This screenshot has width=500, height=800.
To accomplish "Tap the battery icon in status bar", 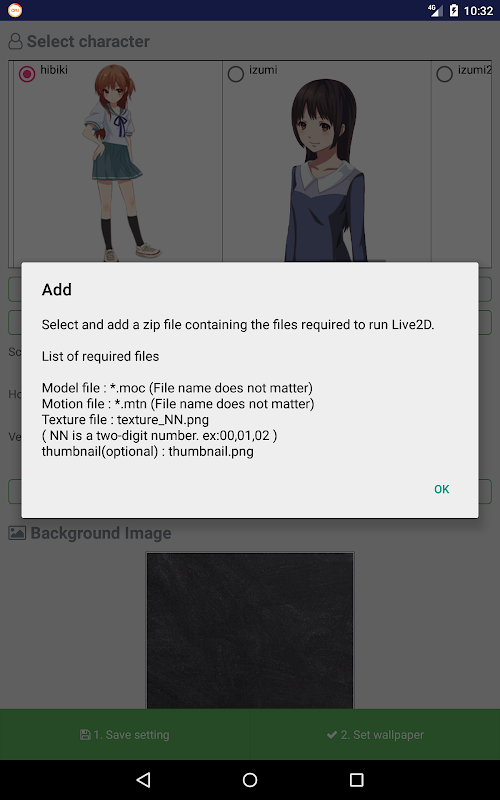I will click(454, 10).
